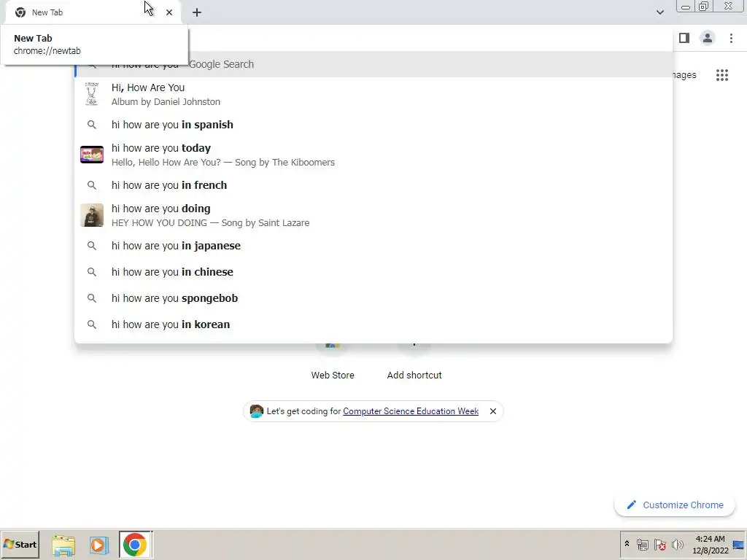Toggle the Chrome side panel icon

[684, 38]
